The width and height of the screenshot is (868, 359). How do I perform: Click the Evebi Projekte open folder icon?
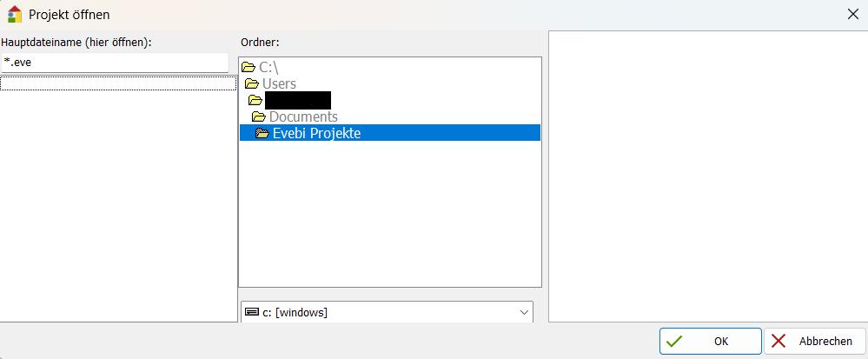coord(262,134)
